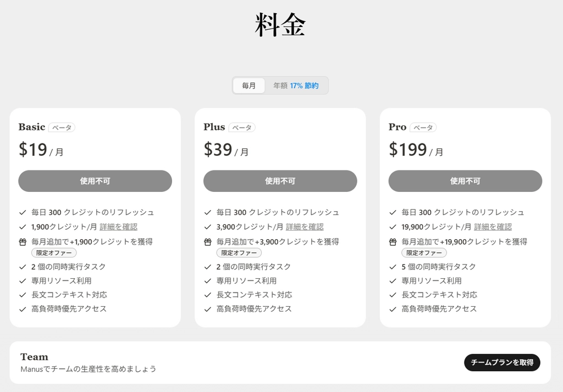Click the ベータ badge next to Plus
563x392 pixels.
(242, 128)
